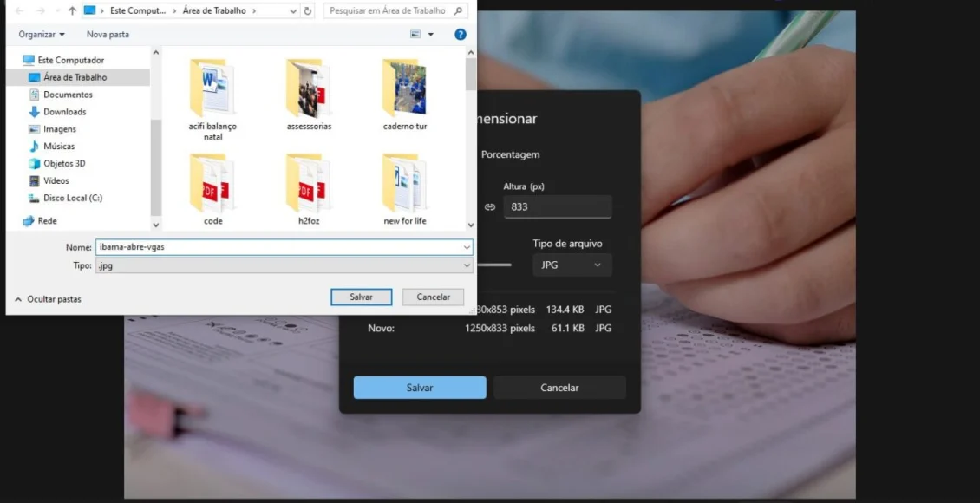Select Downloads in the navigation pane
This screenshot has width=980, height=503.
tap(64, 112)
